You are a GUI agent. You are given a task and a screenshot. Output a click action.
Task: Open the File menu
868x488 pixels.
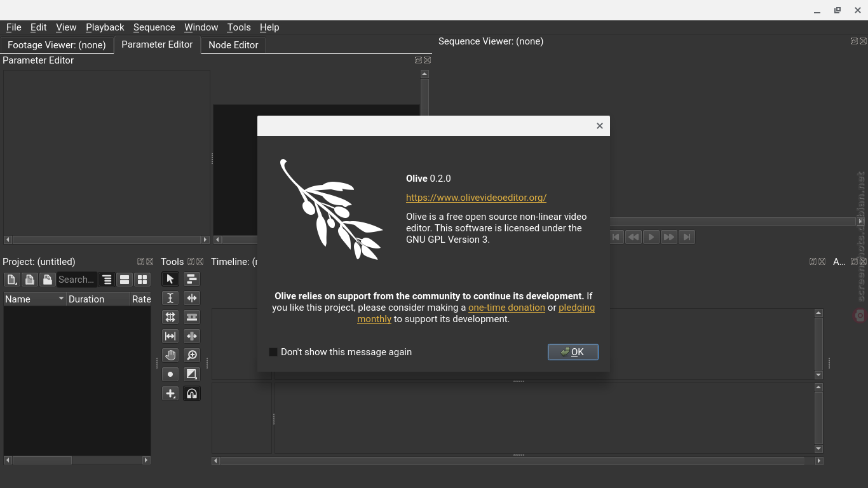pos(13,27)
